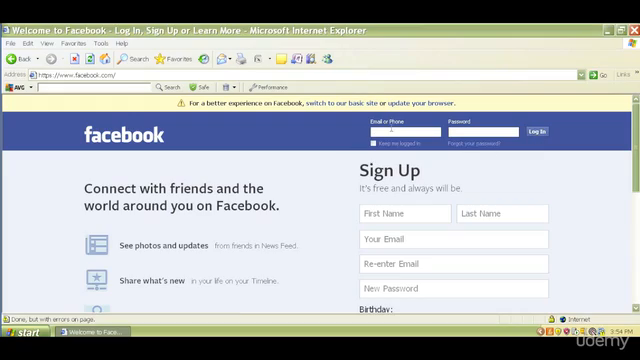This screenshot has height=360, width=640.
Task: Open the Edit menu
Action: coord(28,43)
